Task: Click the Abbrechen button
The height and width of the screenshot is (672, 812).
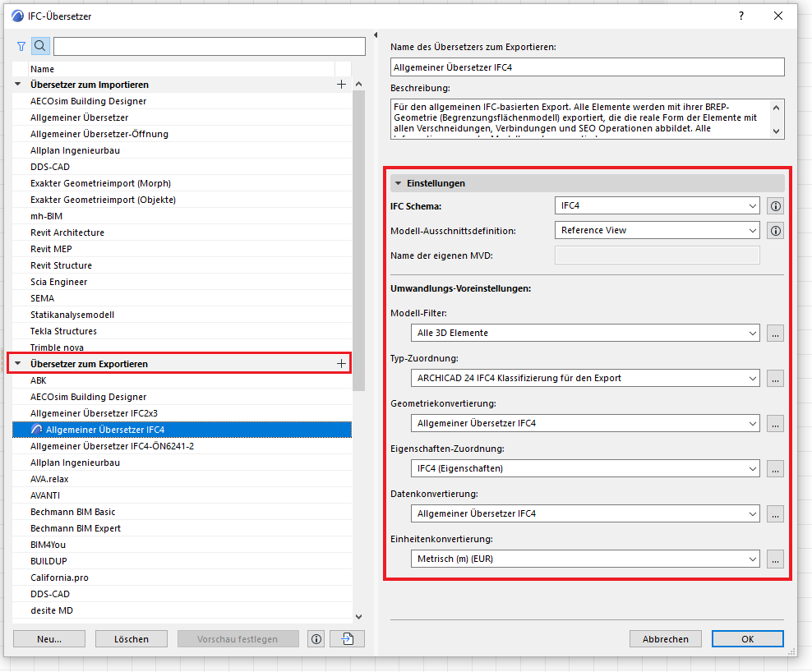Action: pyautogui.click(x=665, y=639)
